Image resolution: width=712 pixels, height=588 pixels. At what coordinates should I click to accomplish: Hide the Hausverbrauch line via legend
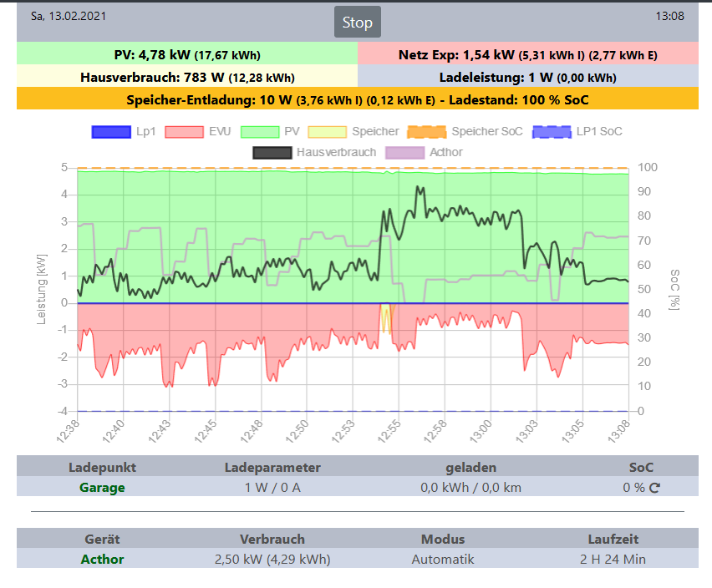click(x=314, y=153)
